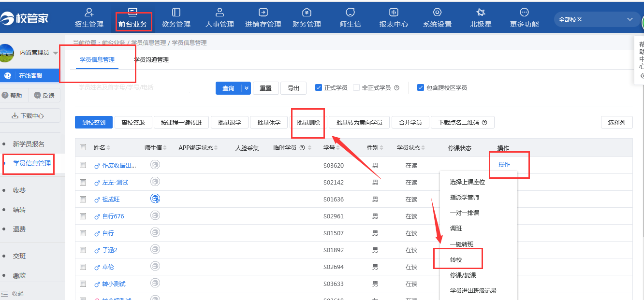Open the 北极星 module
Image resolution: width=644 pixels, height=300 pixels.
[481, 18]
